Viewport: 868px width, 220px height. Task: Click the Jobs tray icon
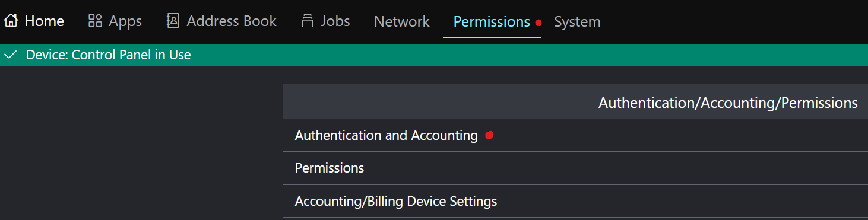(x=308, y=21)
